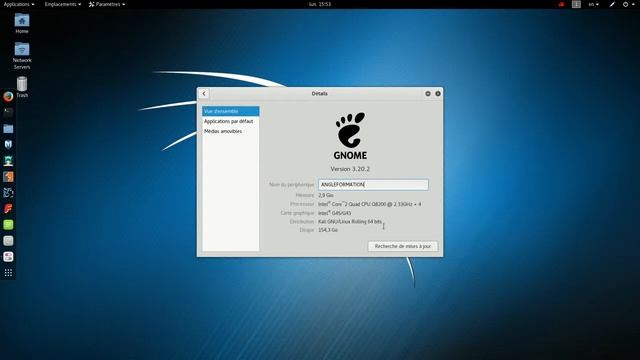Show all applications grid
Viewport: 640px width, 360px height.
(8, 273)
